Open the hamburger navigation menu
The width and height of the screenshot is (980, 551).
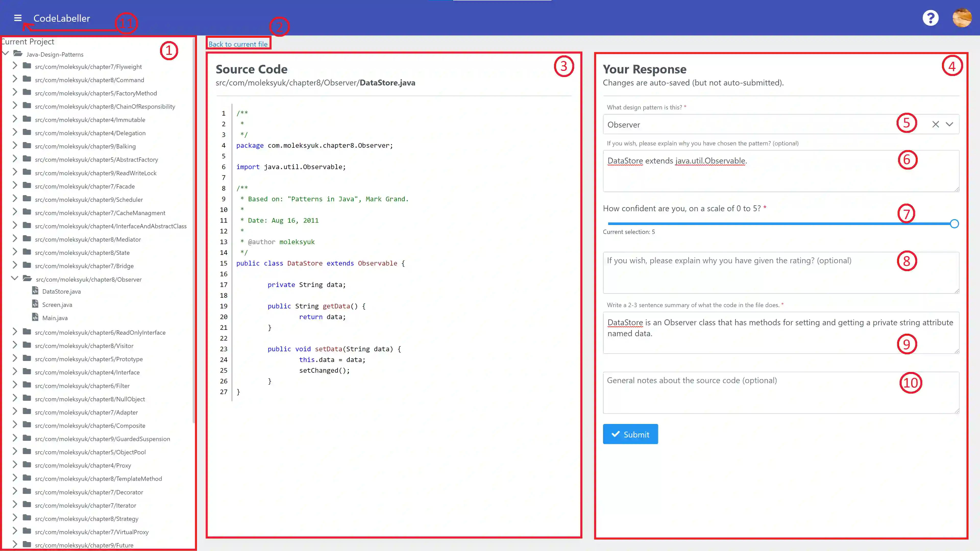18,18
